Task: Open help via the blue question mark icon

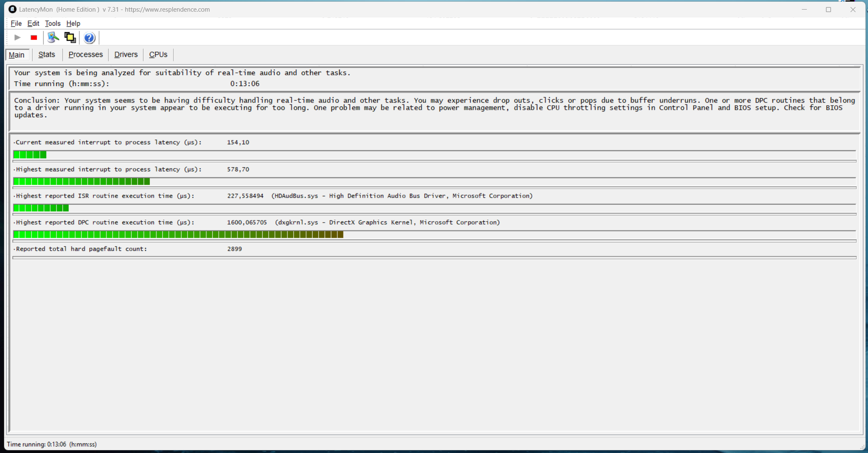Action: pos(89,38)
